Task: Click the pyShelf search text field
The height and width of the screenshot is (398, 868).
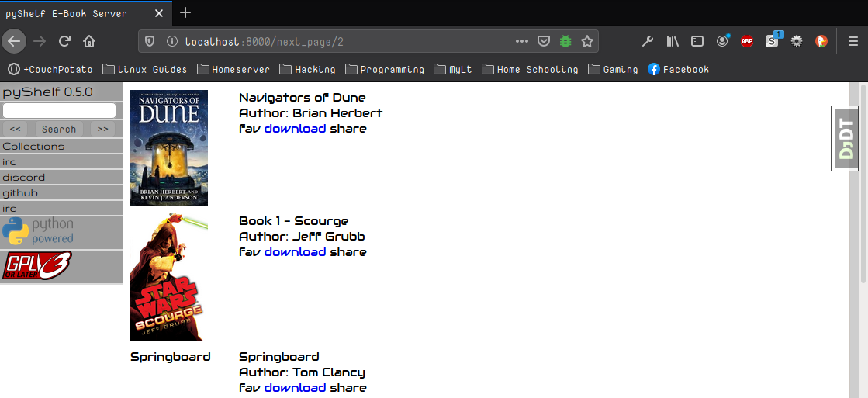Action: [x=59, y=110]
